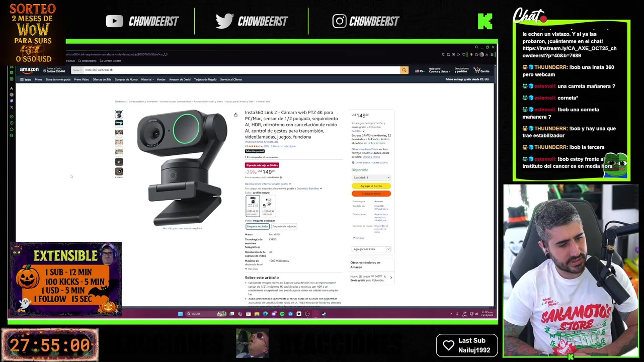Click the instream.ly link in chat
The image size is (644, 362).
coord(569,52)
